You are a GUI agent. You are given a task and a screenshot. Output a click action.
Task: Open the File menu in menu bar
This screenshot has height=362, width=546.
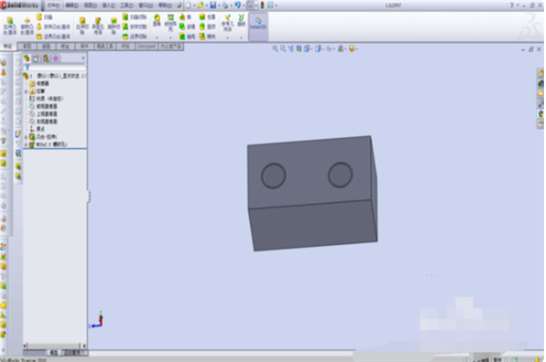click(x=53, y=5)
